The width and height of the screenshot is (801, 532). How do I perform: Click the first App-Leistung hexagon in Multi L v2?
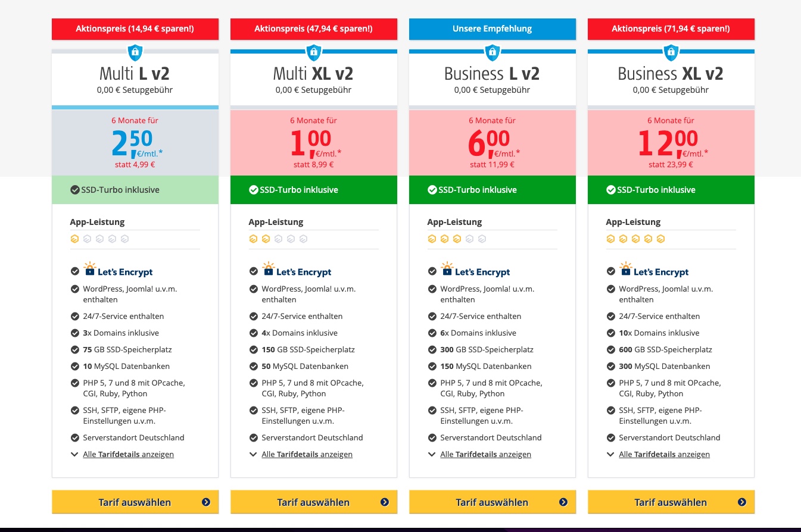click(74, 239)
